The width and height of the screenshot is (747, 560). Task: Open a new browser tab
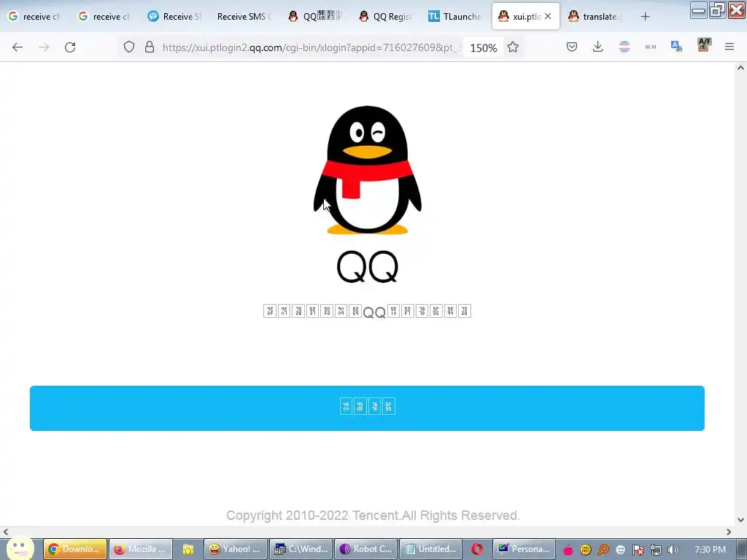tap(645, 17)
